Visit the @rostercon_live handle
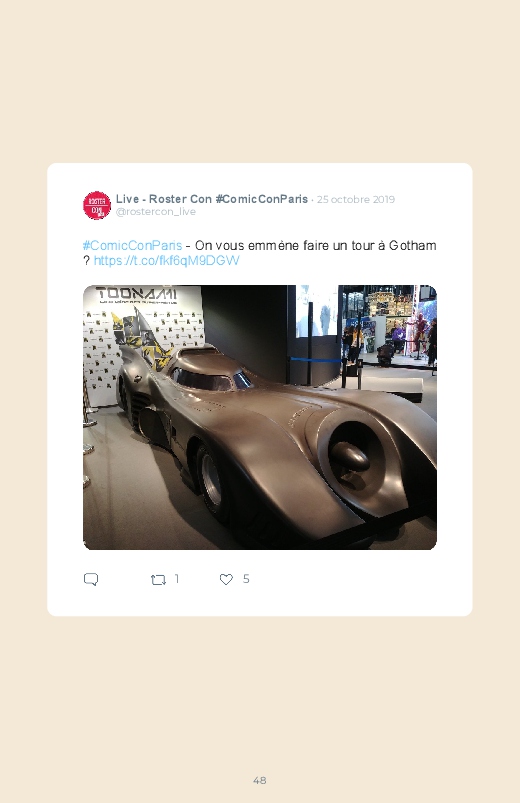 156,212
